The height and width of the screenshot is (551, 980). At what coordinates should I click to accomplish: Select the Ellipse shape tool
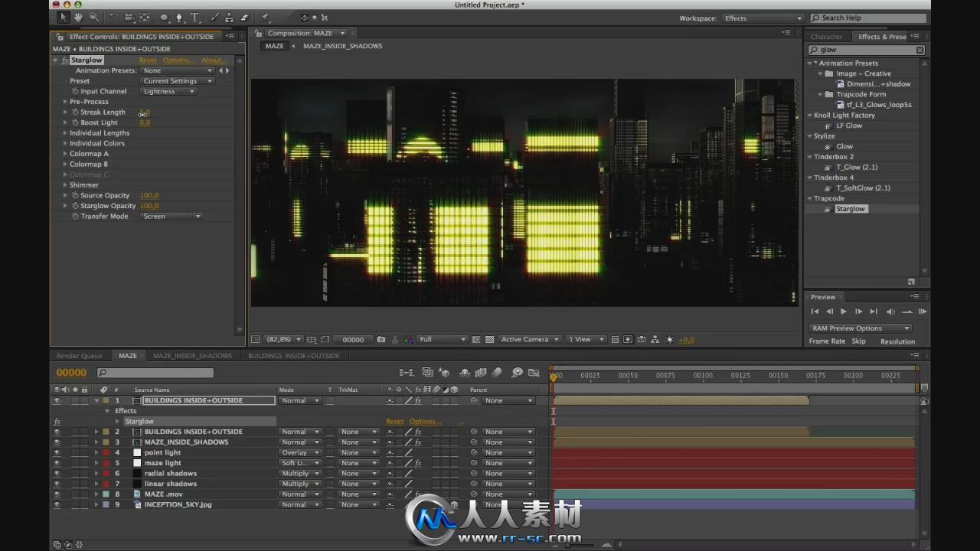[x=164, y=17]
